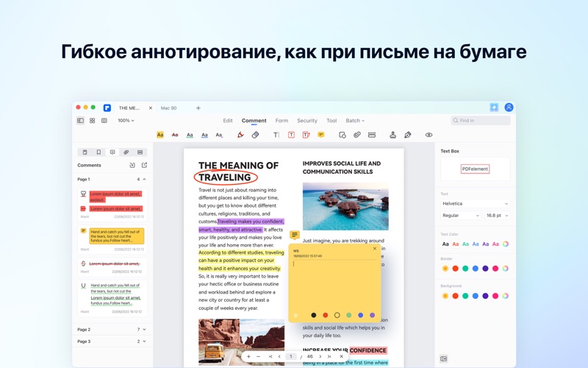The image size is (588, 368).
Task: Select the Typewriter text tool
Action: (276, 135)
